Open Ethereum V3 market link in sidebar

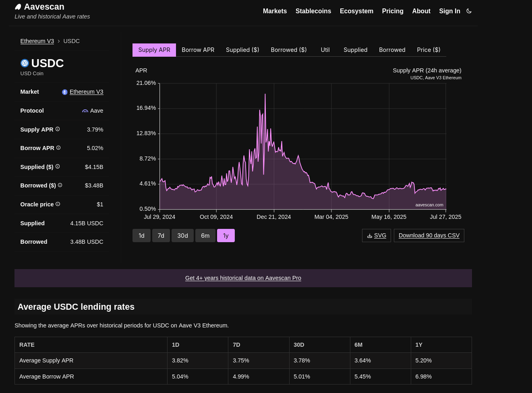click(x=86, y=92)
